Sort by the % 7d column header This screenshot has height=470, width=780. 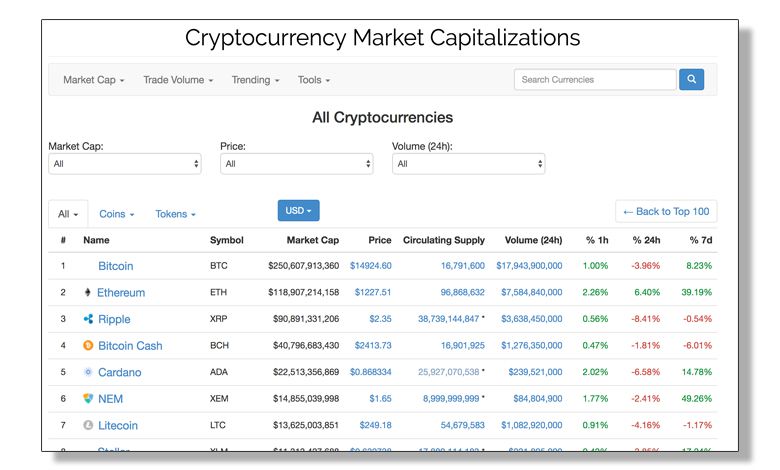701,240
